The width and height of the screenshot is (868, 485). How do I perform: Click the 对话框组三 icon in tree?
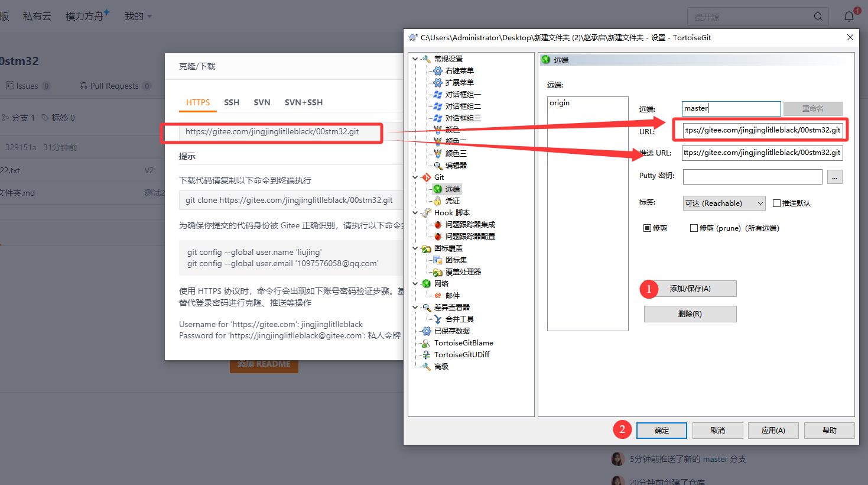coord(438,118)
